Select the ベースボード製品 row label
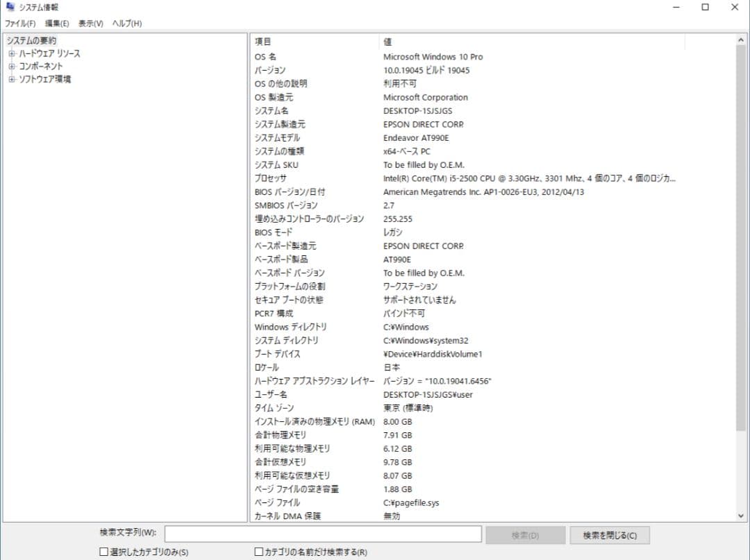Image resolution: width=750 pixels, height=560 pixels. [281, 260]
